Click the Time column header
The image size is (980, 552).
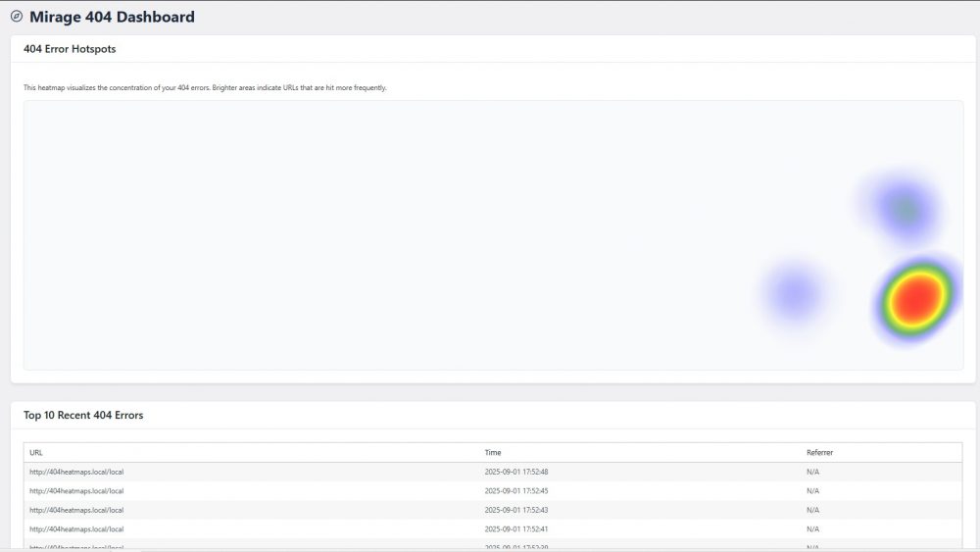pos(493,453)
